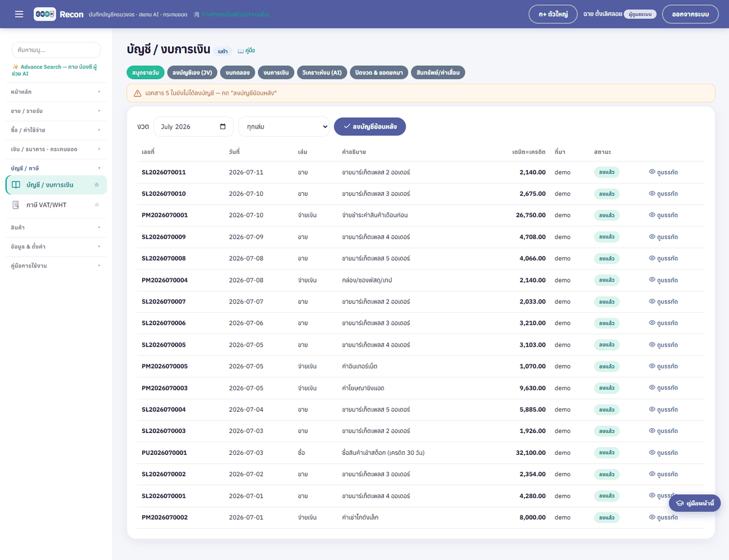
Task: Open the คู่มือหน้านี้ floating help button
Action: coord(695,503)
